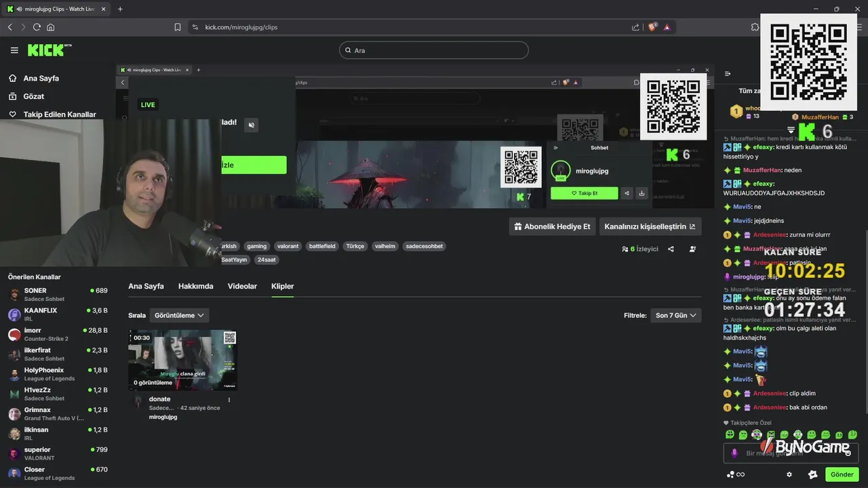Go back with the browser back arrow
868x488 pixels.
[9, 27]
